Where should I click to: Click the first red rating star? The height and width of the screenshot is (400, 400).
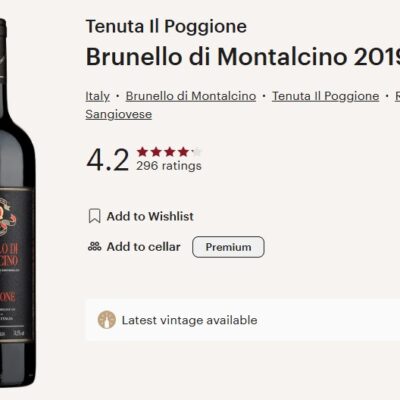point(142,152)
